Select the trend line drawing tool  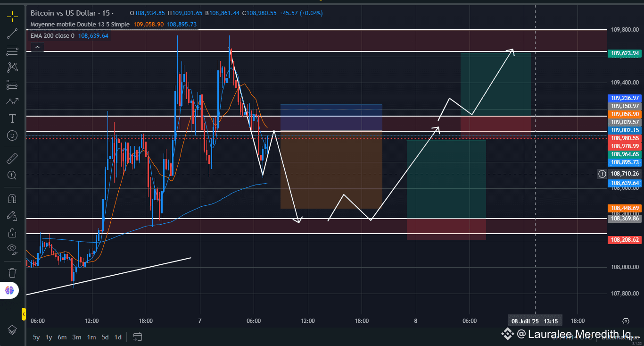point(12,34)
